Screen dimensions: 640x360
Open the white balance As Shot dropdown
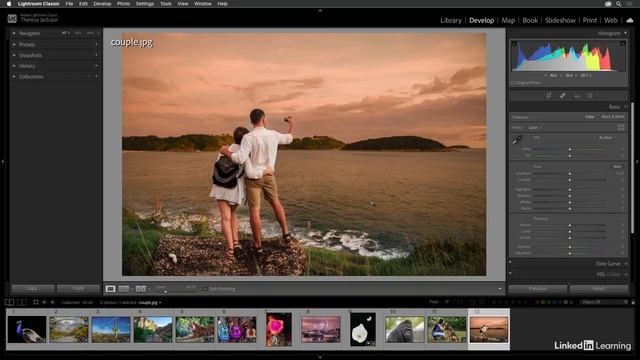click(x=607, y=138)
